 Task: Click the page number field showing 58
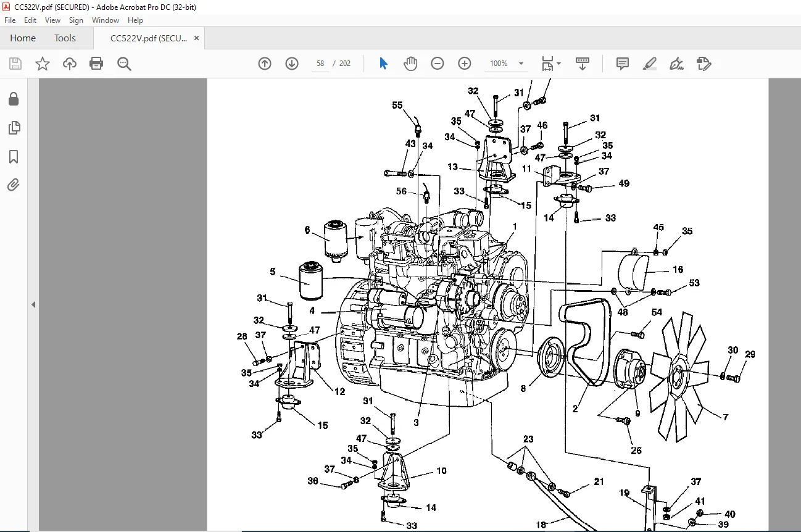coord(320,64)
